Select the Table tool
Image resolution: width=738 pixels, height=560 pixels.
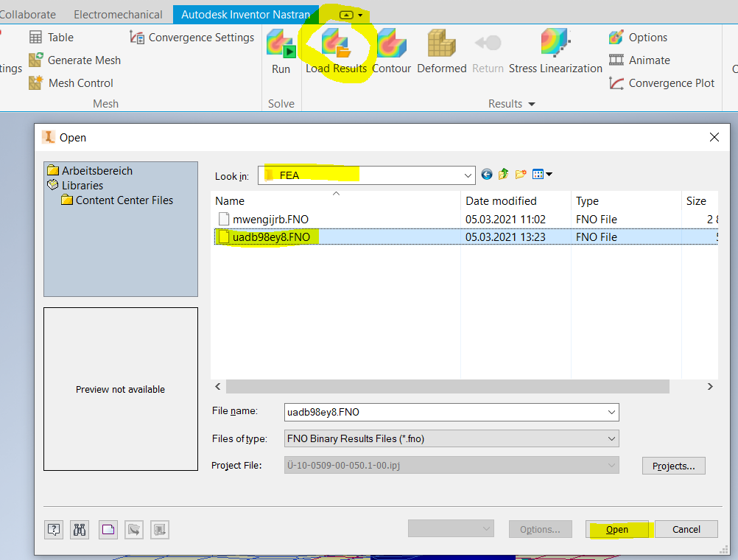(52, 37)
